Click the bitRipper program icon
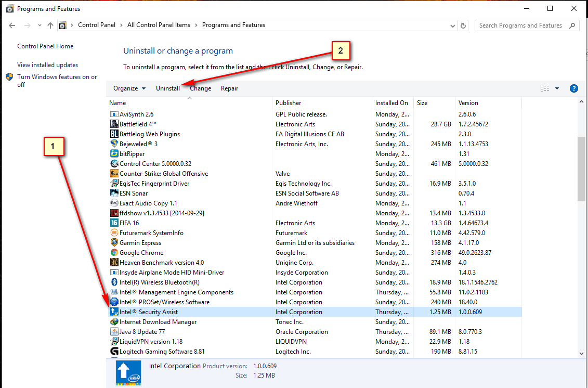This screenshot has width=588, height=388. coord(114,153)
